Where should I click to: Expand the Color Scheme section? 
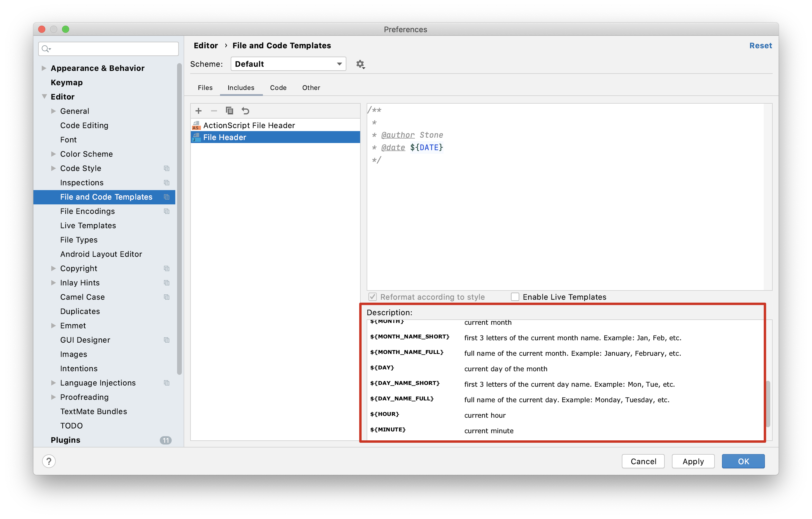click(x=53, y=154)
